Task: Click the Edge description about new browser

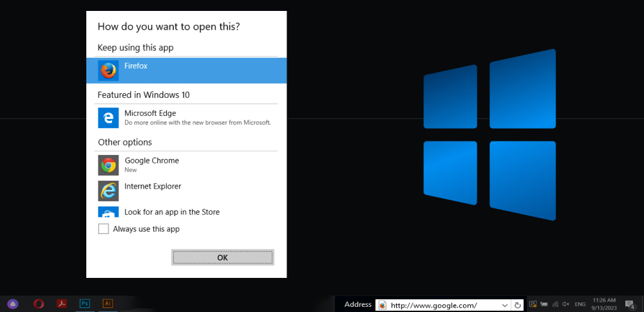Action: 198,122
